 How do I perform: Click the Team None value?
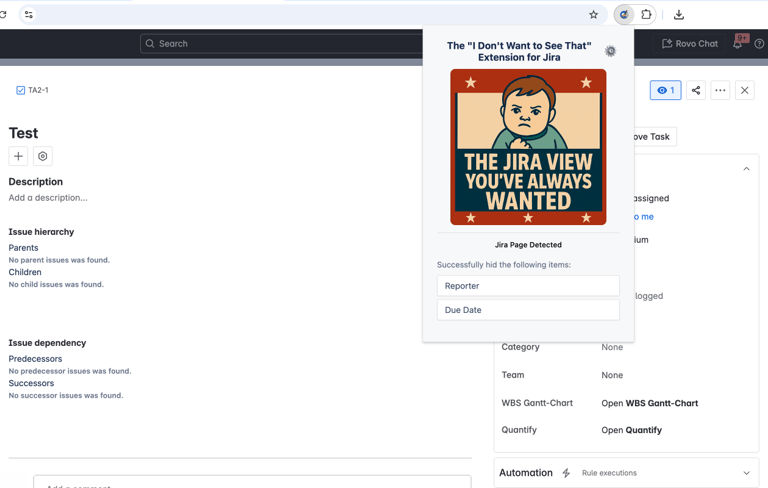pos(612,375)
